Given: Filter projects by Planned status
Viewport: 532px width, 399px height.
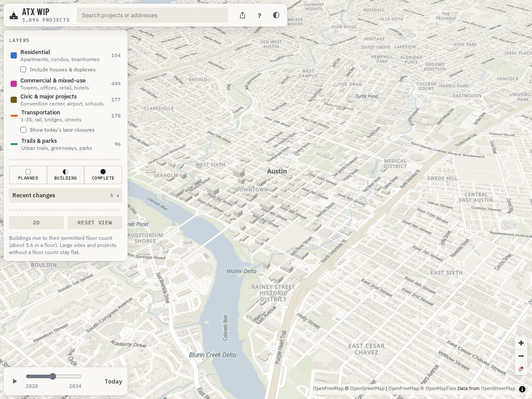Looking at the screenshot, I should click(x=28, y=175).
